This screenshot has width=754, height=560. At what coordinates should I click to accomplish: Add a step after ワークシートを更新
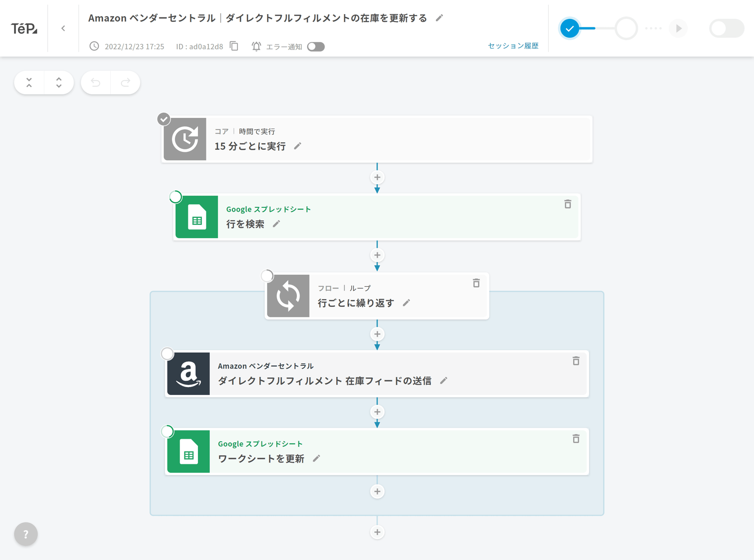pos(377,491)
